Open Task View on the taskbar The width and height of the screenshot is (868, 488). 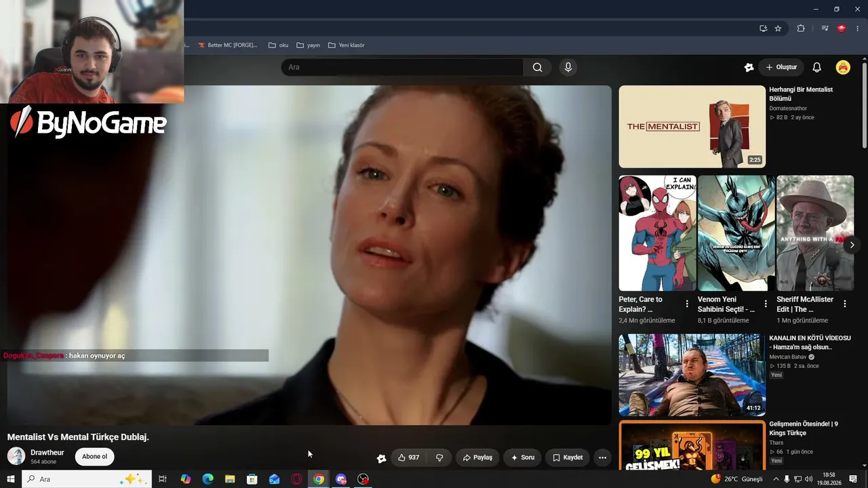tap(163, 479)
